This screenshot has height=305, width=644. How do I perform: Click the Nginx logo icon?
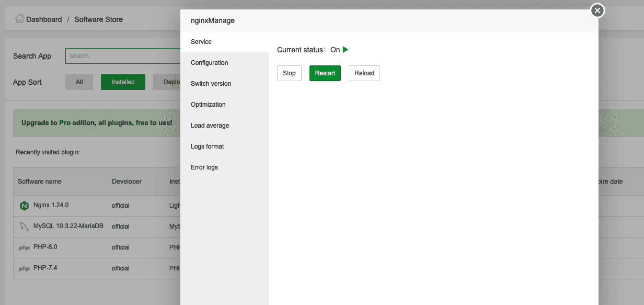coord(24,206)
